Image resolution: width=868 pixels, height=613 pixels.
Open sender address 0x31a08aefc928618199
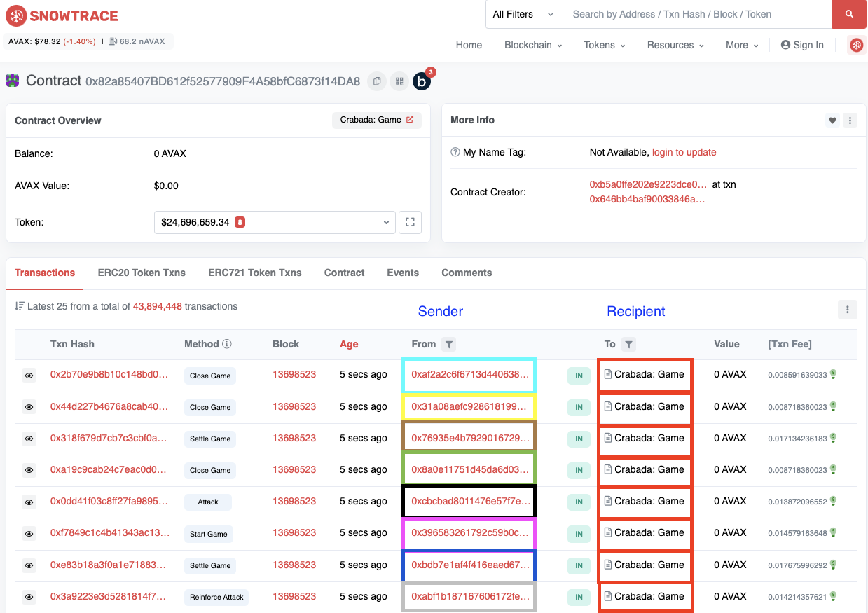(470, 406)
